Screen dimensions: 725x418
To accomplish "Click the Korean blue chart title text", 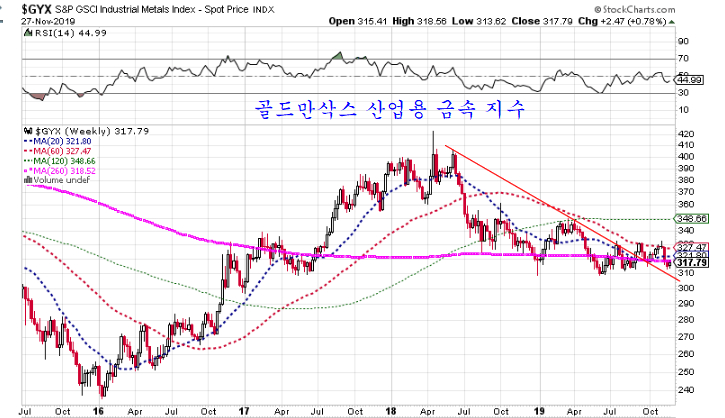I will click(390, 110).
